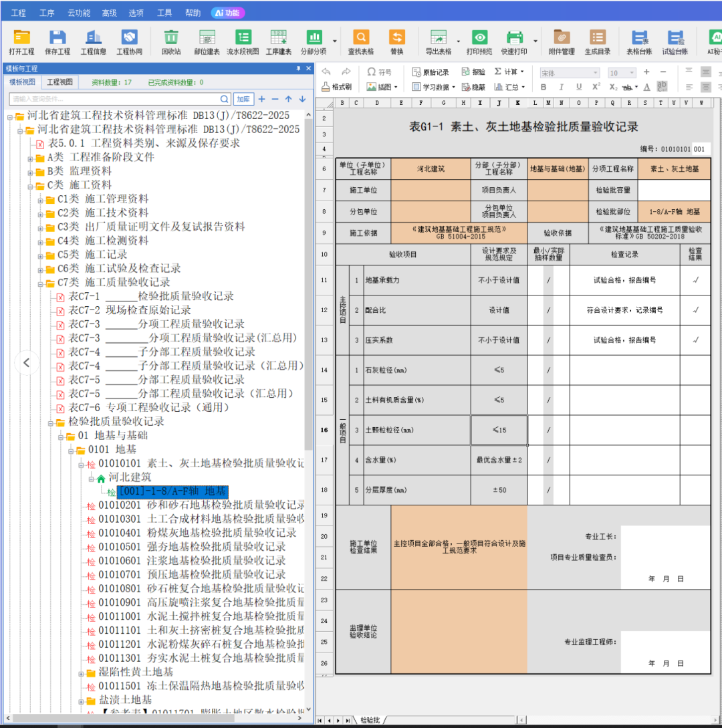Toggle text wrap (ab) button
Viewport: 722px width, 728px height.
pos(662,86)
